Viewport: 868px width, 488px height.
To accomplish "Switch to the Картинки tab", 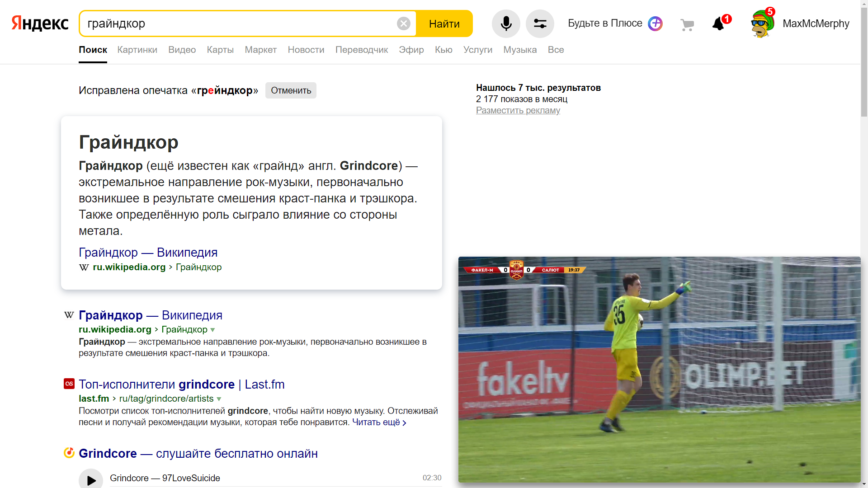I will click(137, 50).
